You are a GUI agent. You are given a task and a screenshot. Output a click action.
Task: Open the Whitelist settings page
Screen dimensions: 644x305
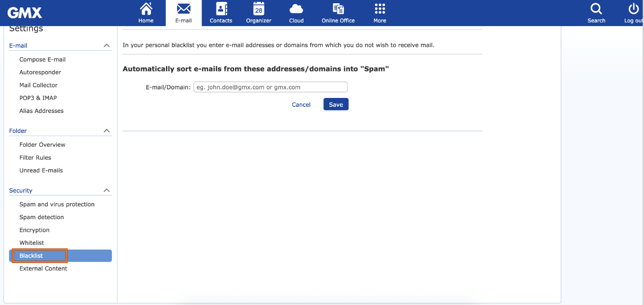point(32,243)
